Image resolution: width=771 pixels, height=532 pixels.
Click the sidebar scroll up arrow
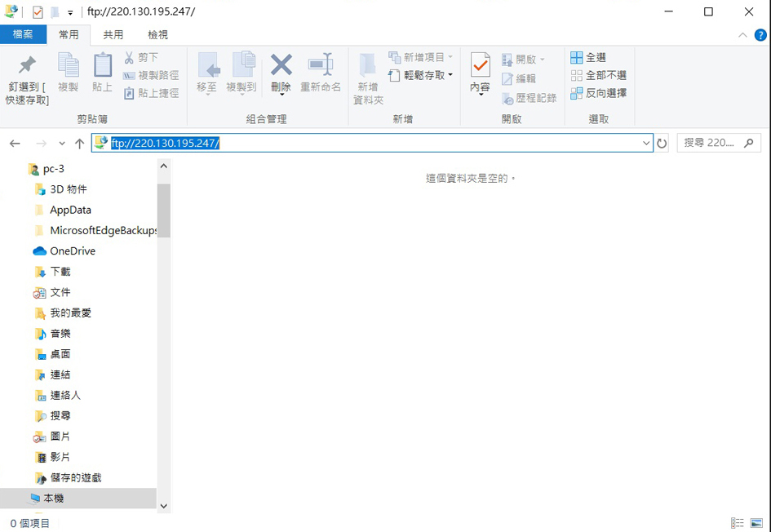164,166
